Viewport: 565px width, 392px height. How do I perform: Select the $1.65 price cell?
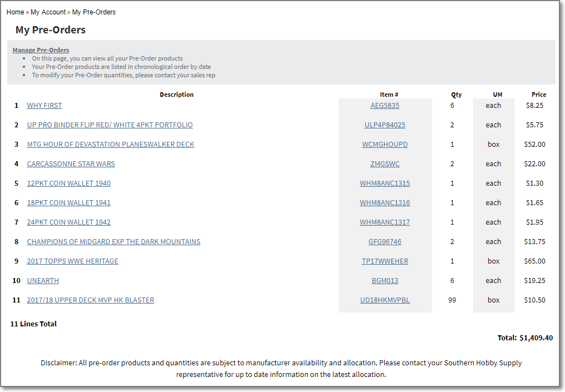point(535,202)
